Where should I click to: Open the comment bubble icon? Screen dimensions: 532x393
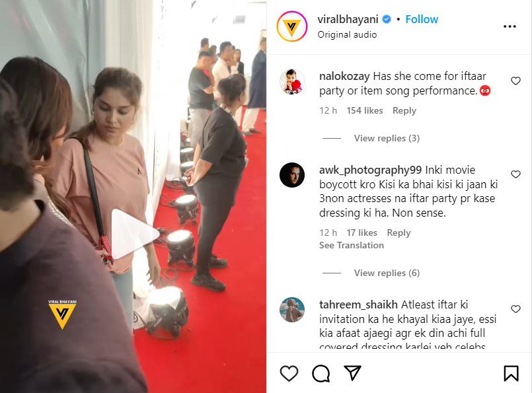(x=321, y=374)
